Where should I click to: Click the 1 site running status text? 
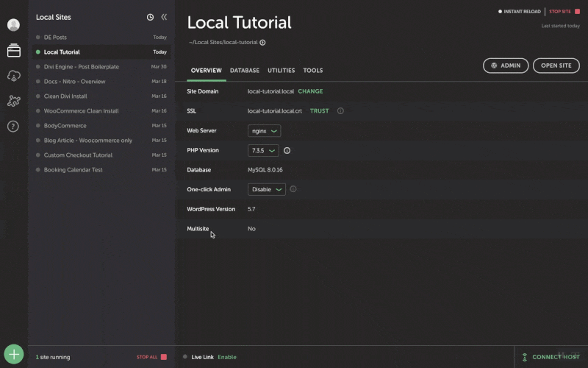click(53, 357)
